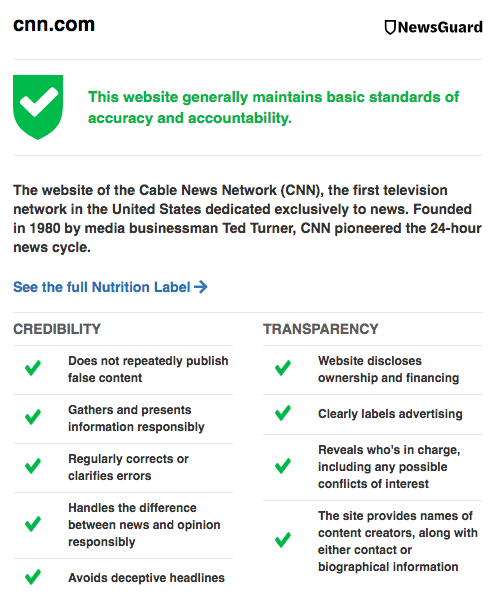Click checkmark beside 'Handles the difference between news and opinion'
Viewport: 496px width, 597px height.
tap(33, 524)
